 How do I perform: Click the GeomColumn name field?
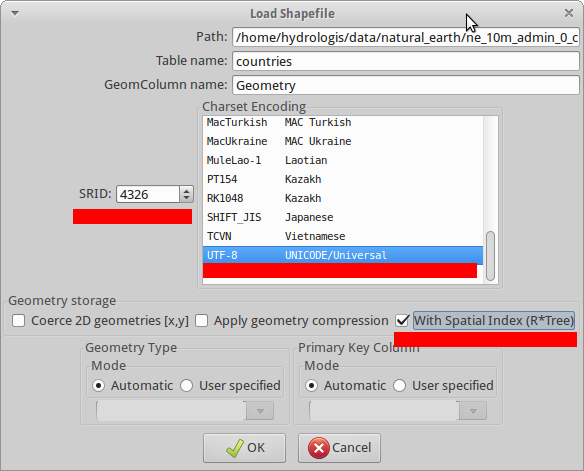[406, 85]
